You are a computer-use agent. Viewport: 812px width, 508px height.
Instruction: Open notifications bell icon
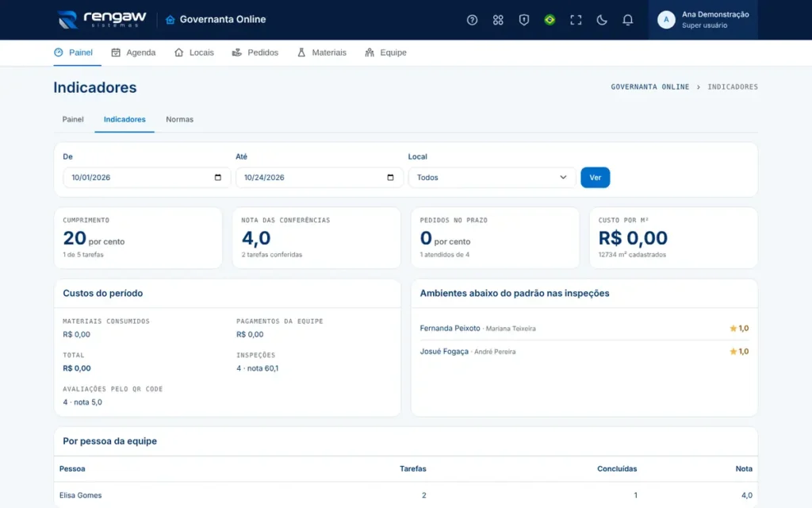pyautogui.click(x=627, y=20)
